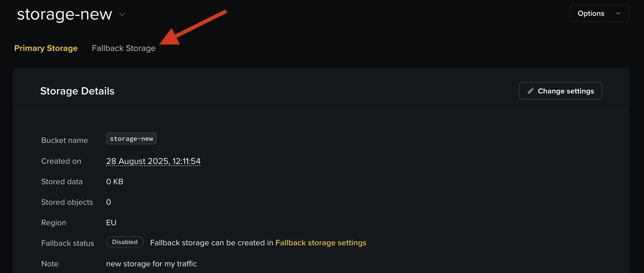Click the 0 KB stored data value
The image size is (644, 273).
[x=115, y=182]
